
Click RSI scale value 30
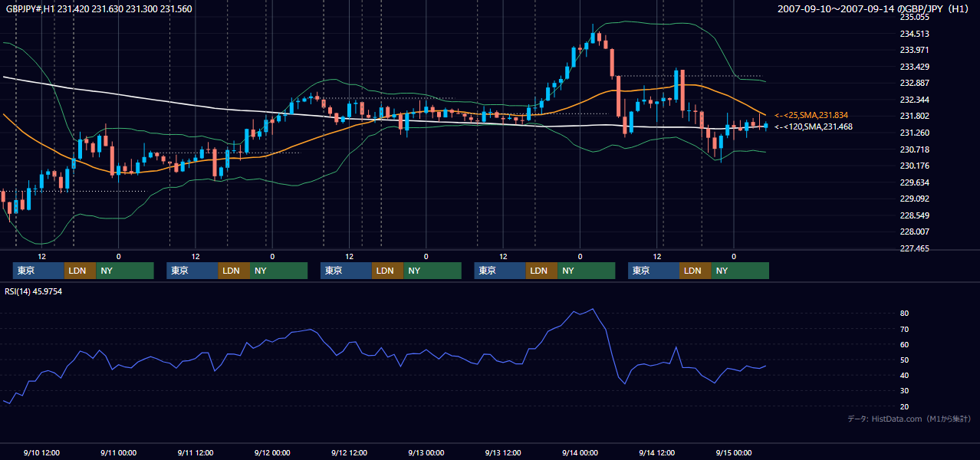[x=904, y=391]
